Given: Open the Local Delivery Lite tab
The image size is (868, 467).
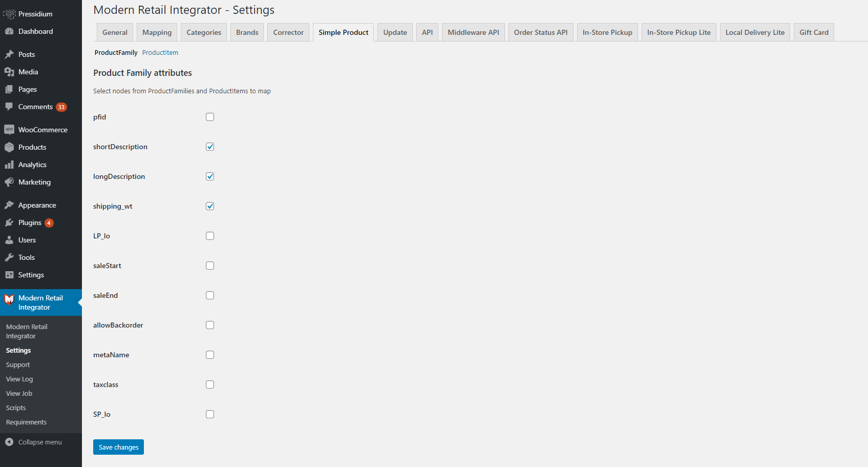Looking at the screenshot, I should pyautogui.click(x=755, y=32).
